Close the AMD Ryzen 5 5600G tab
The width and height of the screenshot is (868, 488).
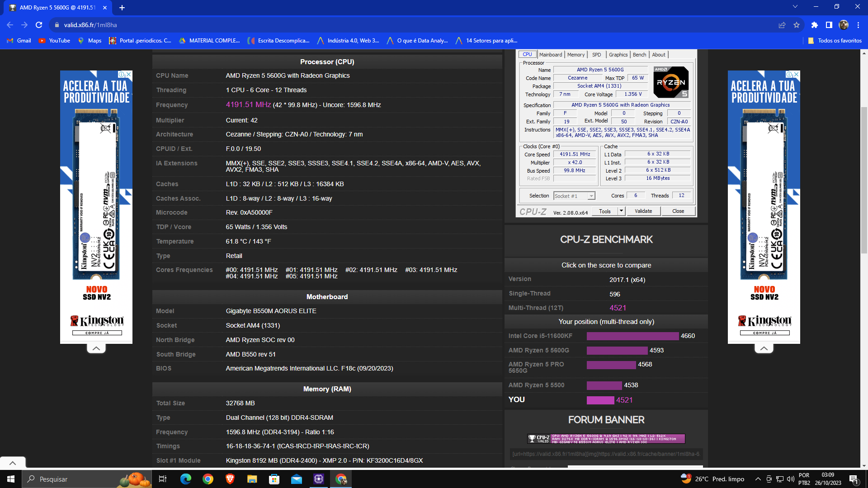[105, 7]
